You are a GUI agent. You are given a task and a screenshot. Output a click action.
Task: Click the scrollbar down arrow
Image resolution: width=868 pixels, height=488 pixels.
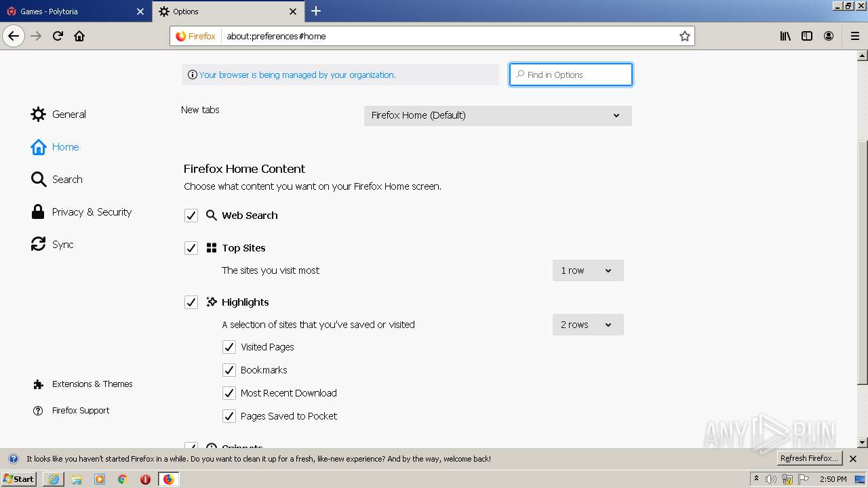coord(863,443)
